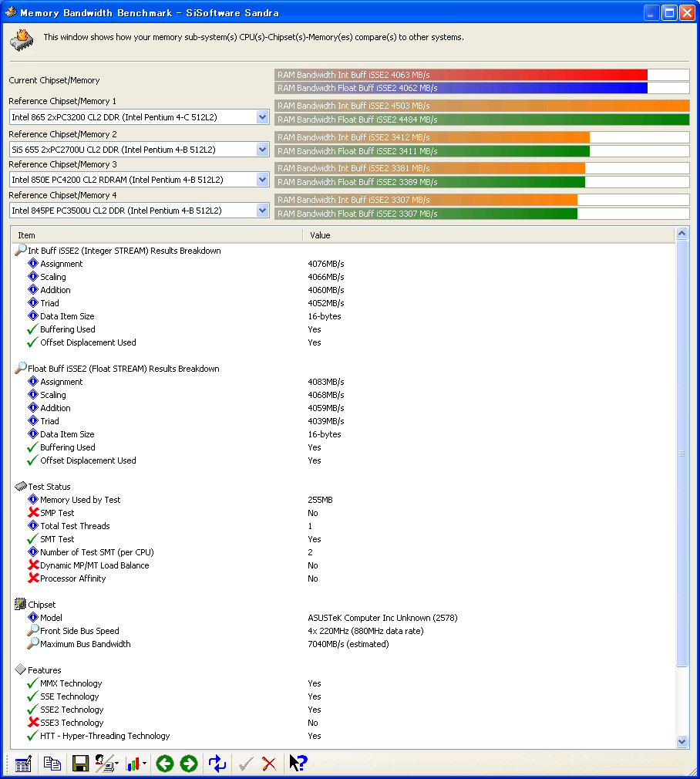Click the magnifier icon beside Float Buff iSSE2
The height and width of the screenshot is (779, 700).
pos(20,368)
